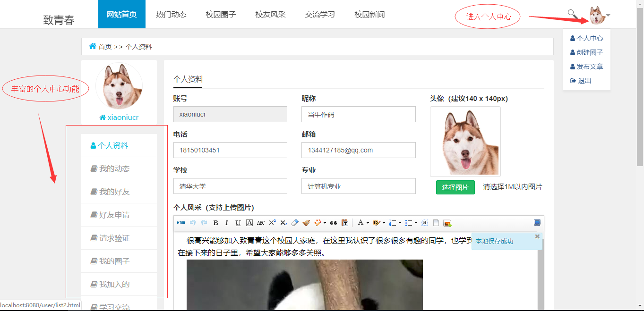Open 我的好友 in the sidebar

[119, 192]
